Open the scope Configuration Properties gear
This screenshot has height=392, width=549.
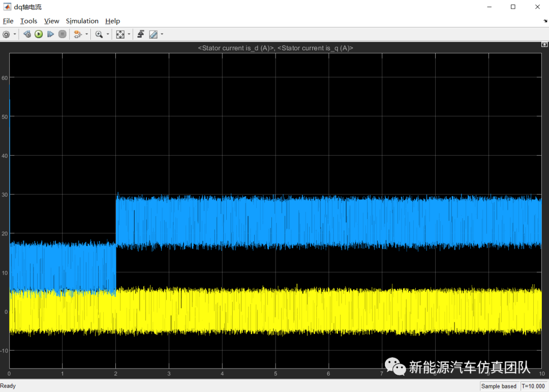[x=6, y=35]
